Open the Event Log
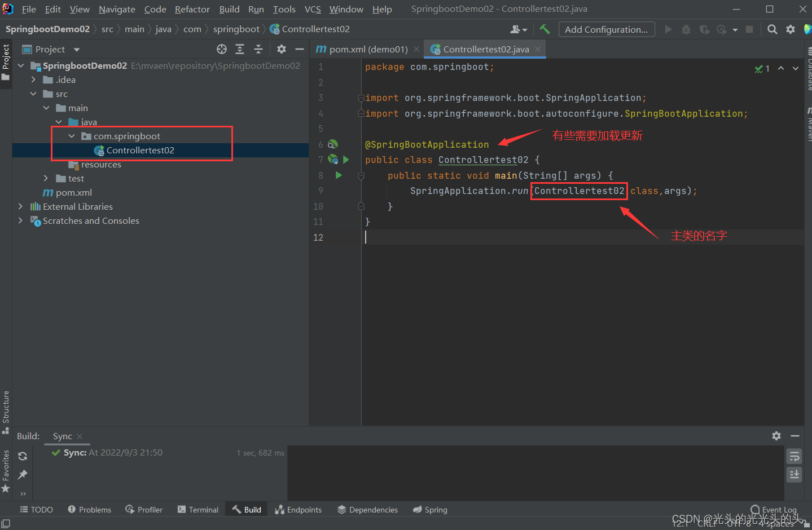Viewport: 812px width, 530px height. (x=773, y=509)
